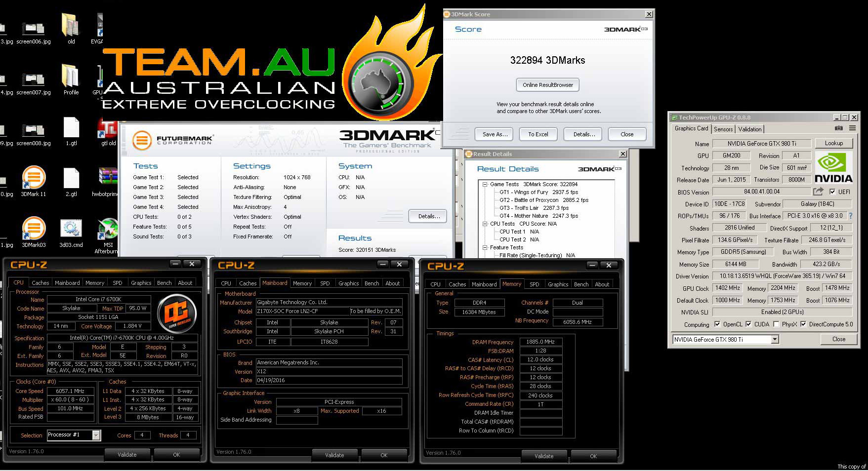Image resolution: width=868 pixels, height=471 pixels.
Task: Open the Profile folder icon
Action: [x=71, y=79]
